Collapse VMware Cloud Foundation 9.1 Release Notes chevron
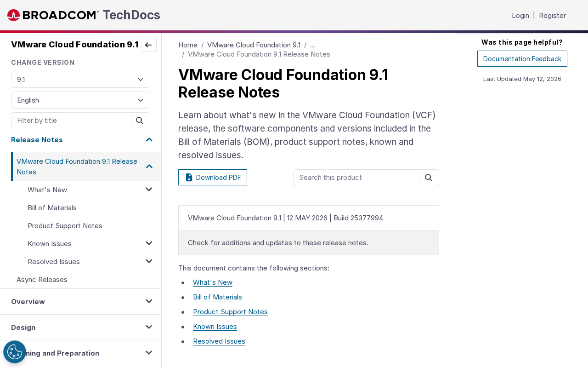Screen dimensions: 588x368 click(149, 167)
